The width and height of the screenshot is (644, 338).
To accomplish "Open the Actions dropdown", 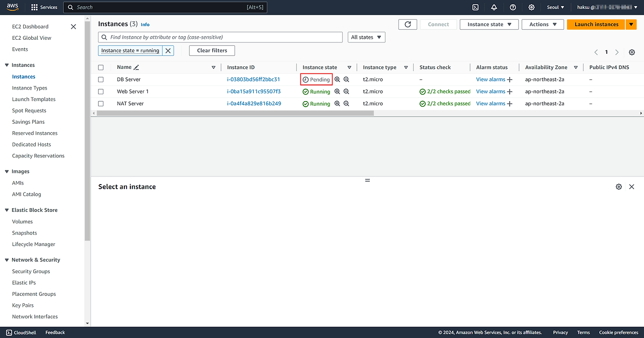I will click(x=543, y=24).
